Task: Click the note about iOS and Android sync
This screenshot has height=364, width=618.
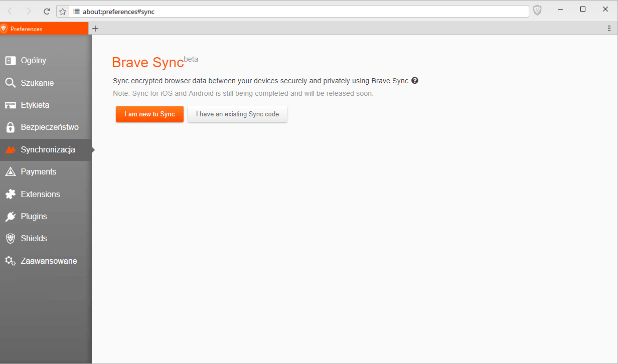Action: (243, 93)
